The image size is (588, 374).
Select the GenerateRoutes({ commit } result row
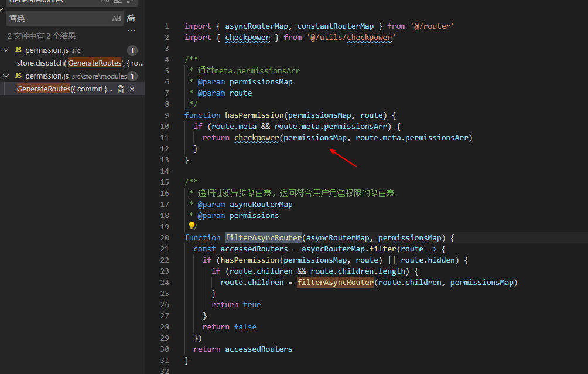64,89
